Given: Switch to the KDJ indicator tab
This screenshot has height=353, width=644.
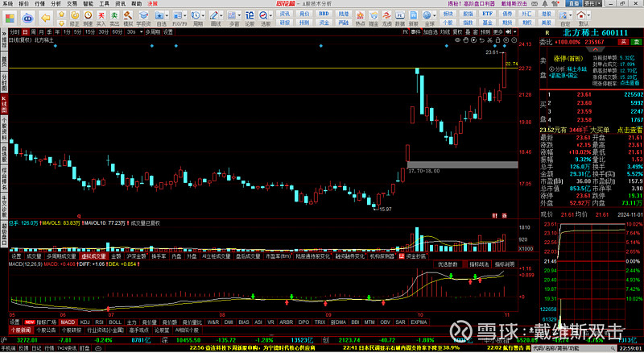Looking at the screenshot, I should (x=85, y=322).
